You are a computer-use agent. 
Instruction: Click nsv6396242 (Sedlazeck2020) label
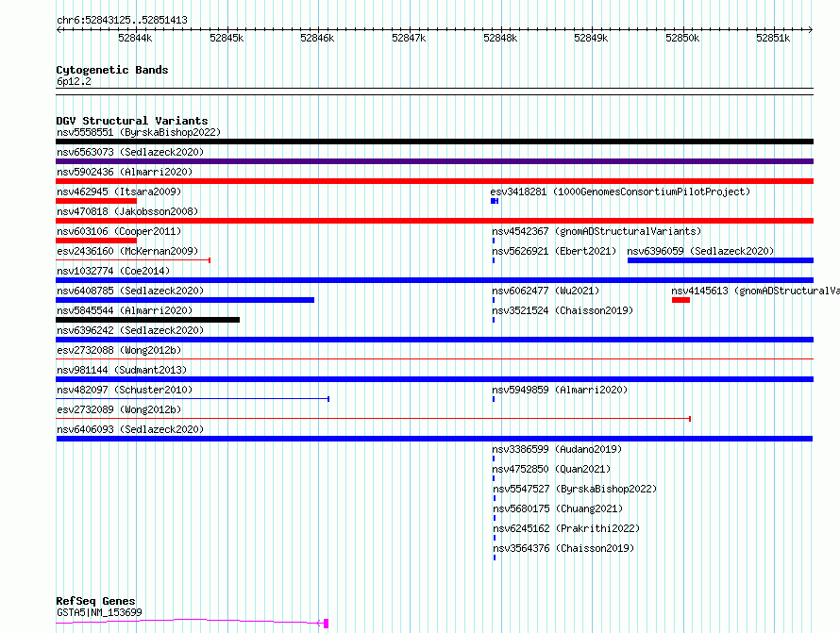click(x=130, y=330)
